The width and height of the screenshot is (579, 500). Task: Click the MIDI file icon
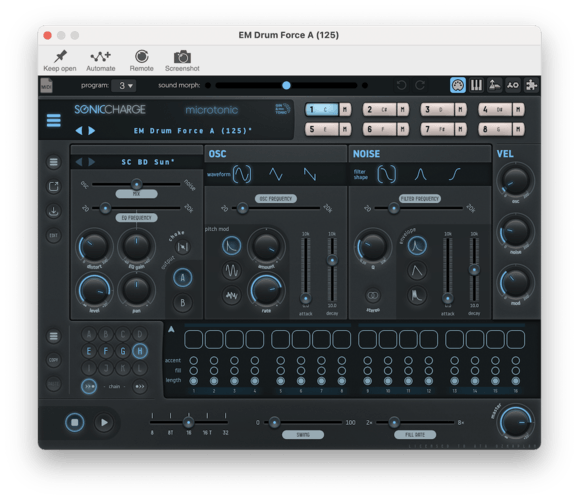tap(47, 86)
